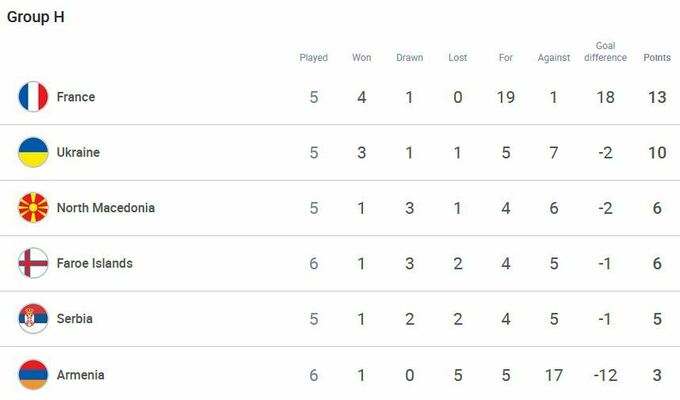Click the Serbia flag icon
The image size is (680, 400).
coord(33,319)
